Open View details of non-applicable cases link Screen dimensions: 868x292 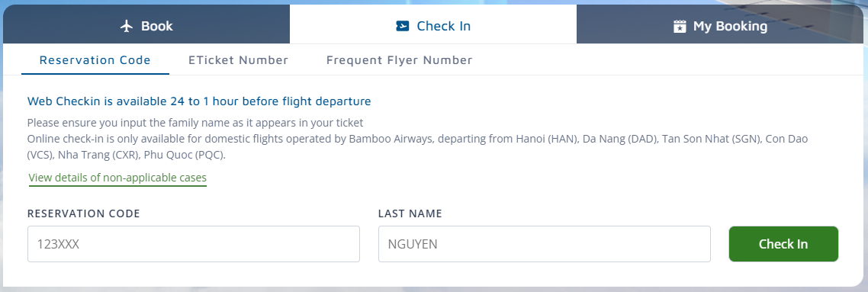click(117, 178)
